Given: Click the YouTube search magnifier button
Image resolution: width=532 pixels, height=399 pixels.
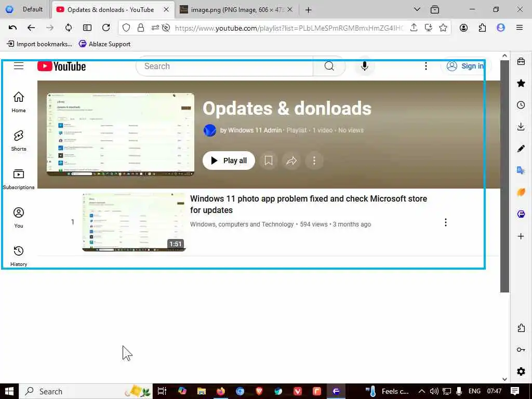Looking at the screenshot, I should (x=329, y=66).
